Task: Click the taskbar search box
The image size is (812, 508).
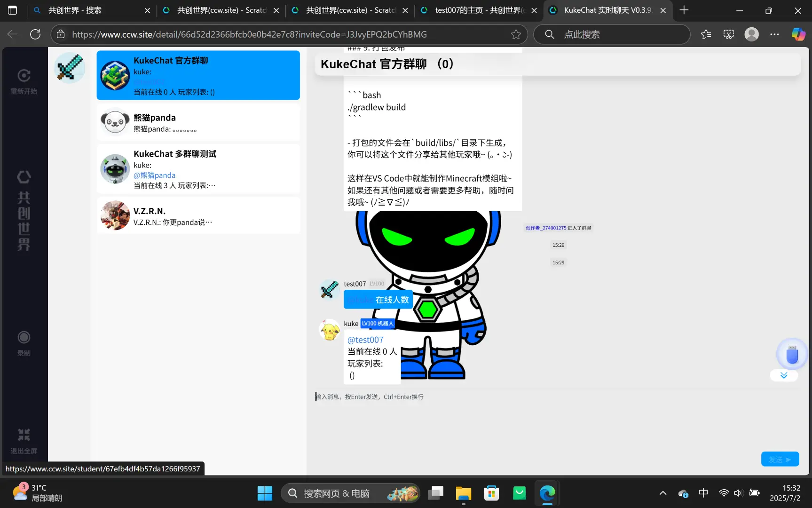Action: pos(350,493)
